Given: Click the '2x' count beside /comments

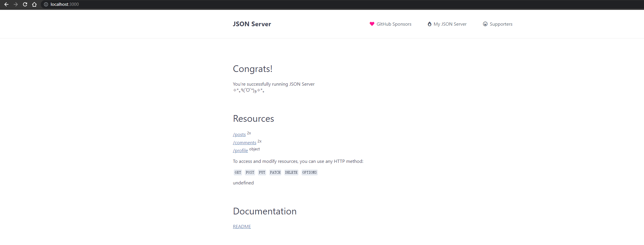Looking at the screenshot, I should pos(260,141).
